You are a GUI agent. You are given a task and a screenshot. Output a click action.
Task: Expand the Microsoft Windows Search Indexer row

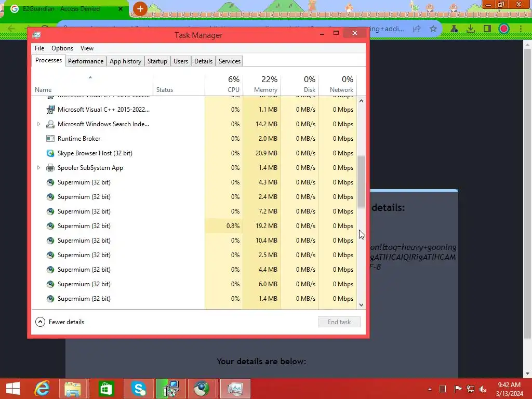click(38, 124)
